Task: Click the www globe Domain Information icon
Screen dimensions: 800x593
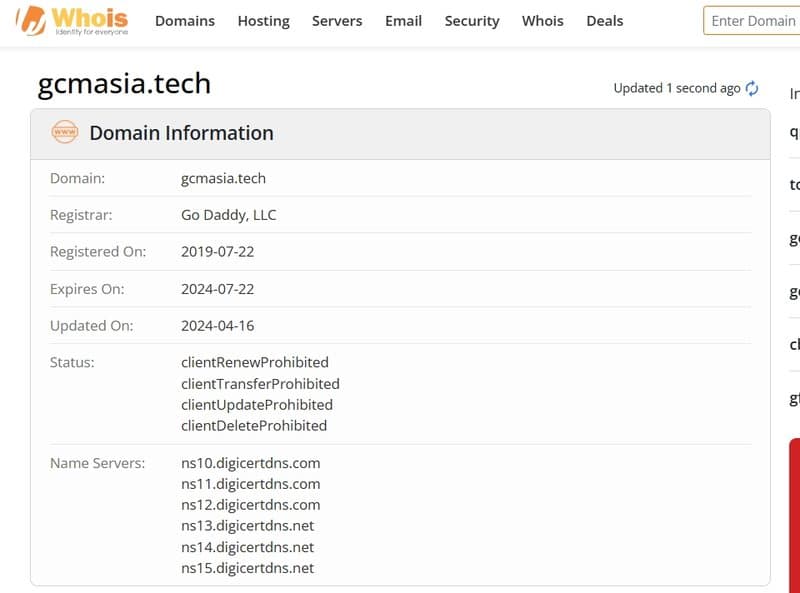Action: (65, 132)
